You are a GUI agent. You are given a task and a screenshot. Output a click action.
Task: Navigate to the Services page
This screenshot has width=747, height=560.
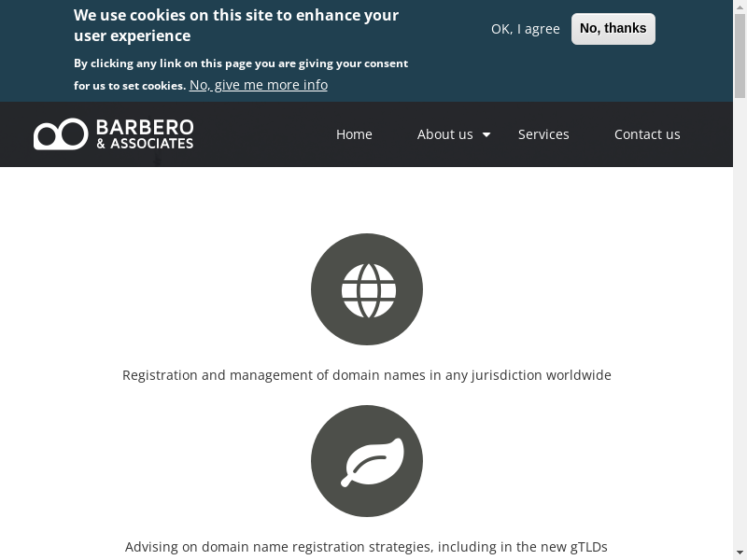click(x=543, y=134)
